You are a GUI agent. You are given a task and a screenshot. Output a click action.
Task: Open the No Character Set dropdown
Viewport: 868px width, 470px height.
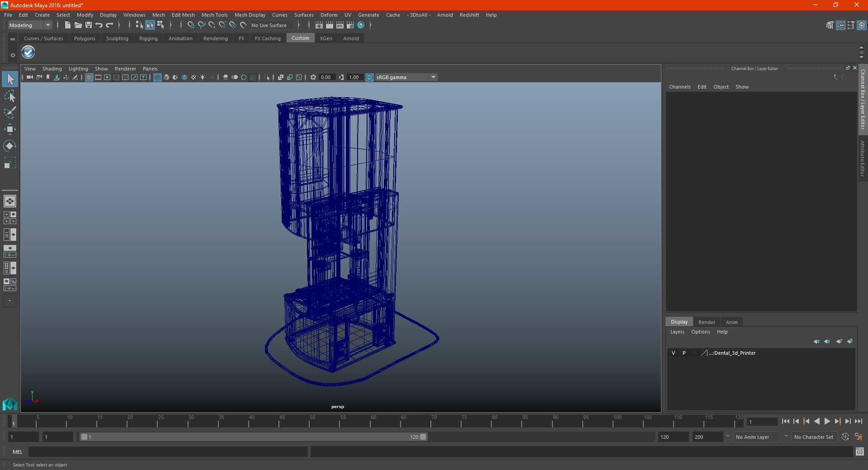click(x=814, y=437)
